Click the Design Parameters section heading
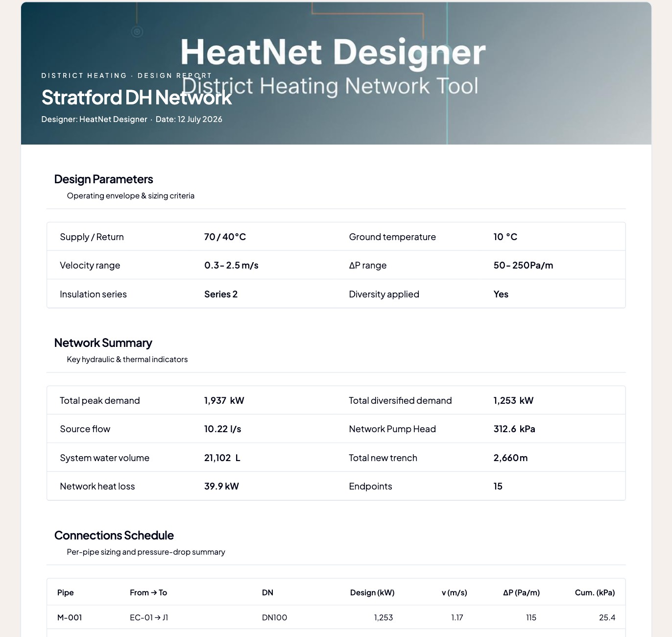This screenshot has width=672, height=637. click(104, 179)
